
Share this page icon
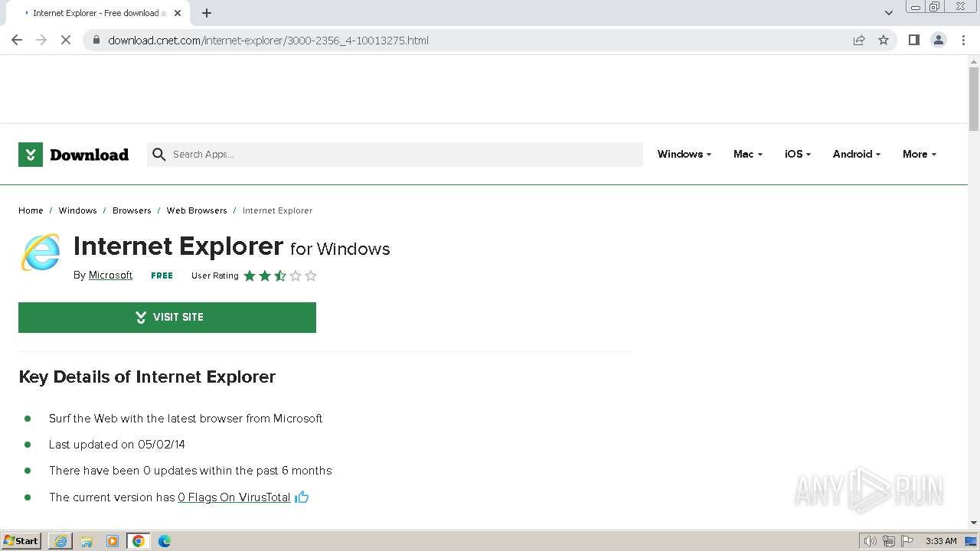[x=859, y=40]
